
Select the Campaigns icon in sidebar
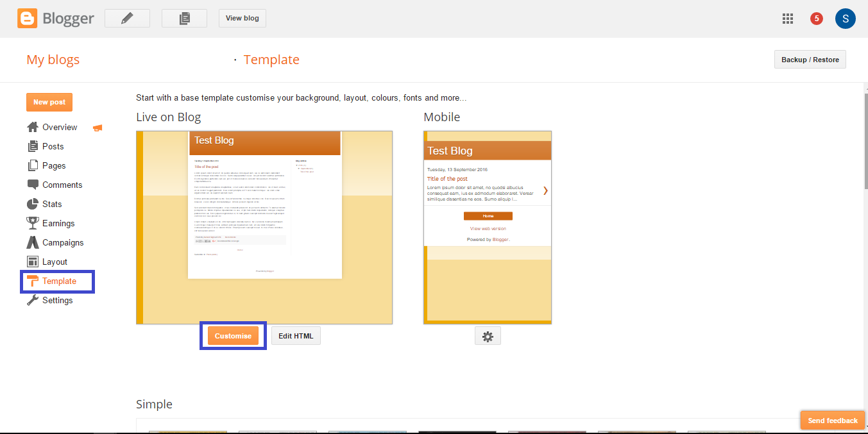(32, 242)
